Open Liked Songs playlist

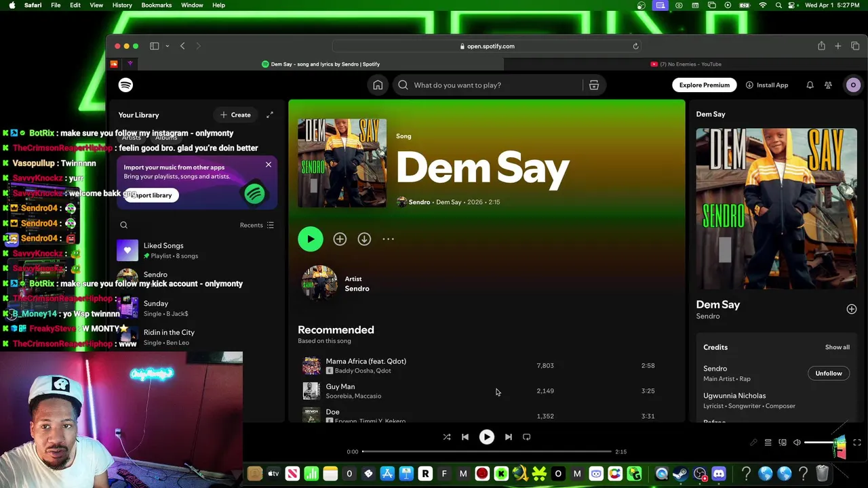coord(197,250)
